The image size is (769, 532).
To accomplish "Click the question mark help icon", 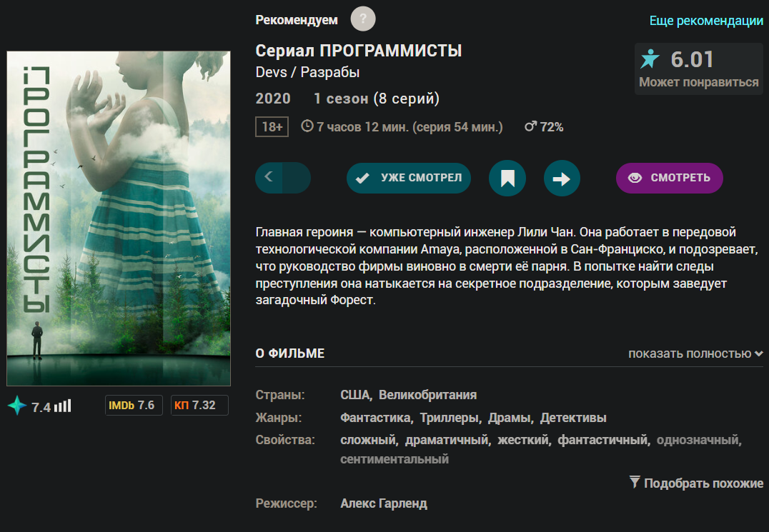I will 363,19.
